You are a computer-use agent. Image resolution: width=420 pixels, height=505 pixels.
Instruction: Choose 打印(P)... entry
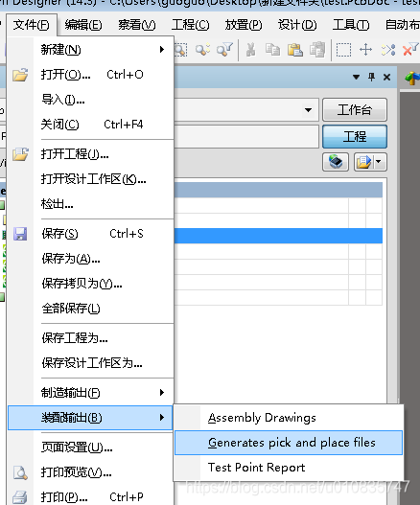point(90,497)
